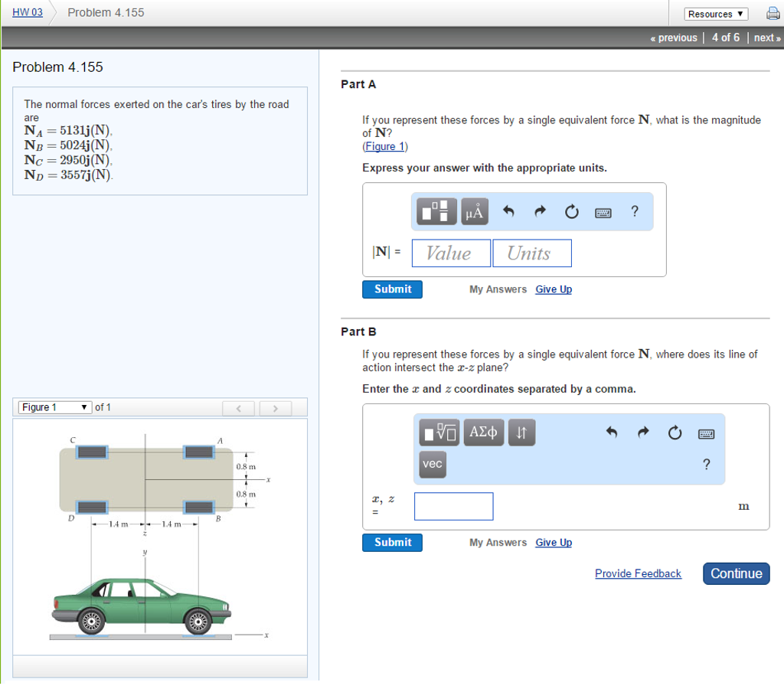Click the redo arrow in Part A toolbar

click(539, 211)
